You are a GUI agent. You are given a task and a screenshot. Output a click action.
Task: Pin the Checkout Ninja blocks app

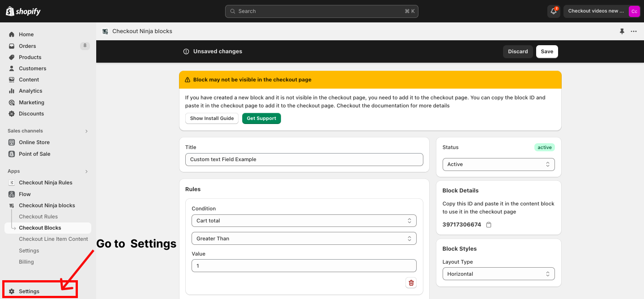(622, 31)
